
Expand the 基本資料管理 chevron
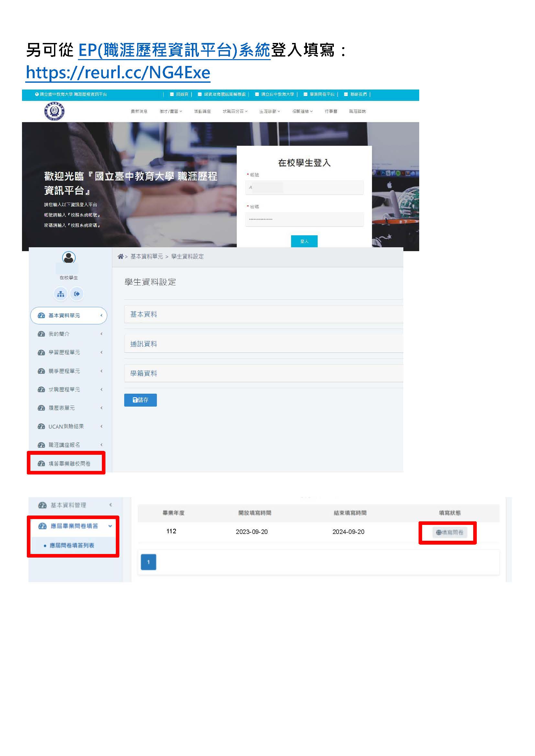coord(111,505)
